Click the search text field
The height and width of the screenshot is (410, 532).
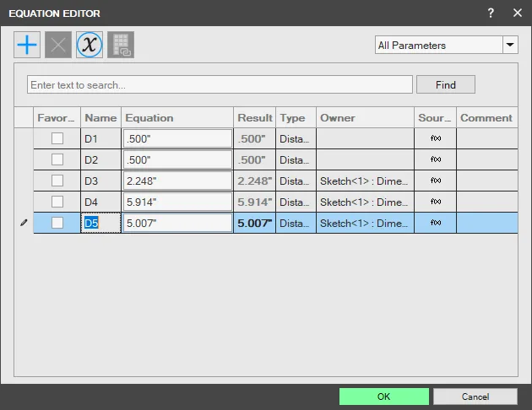220,84
